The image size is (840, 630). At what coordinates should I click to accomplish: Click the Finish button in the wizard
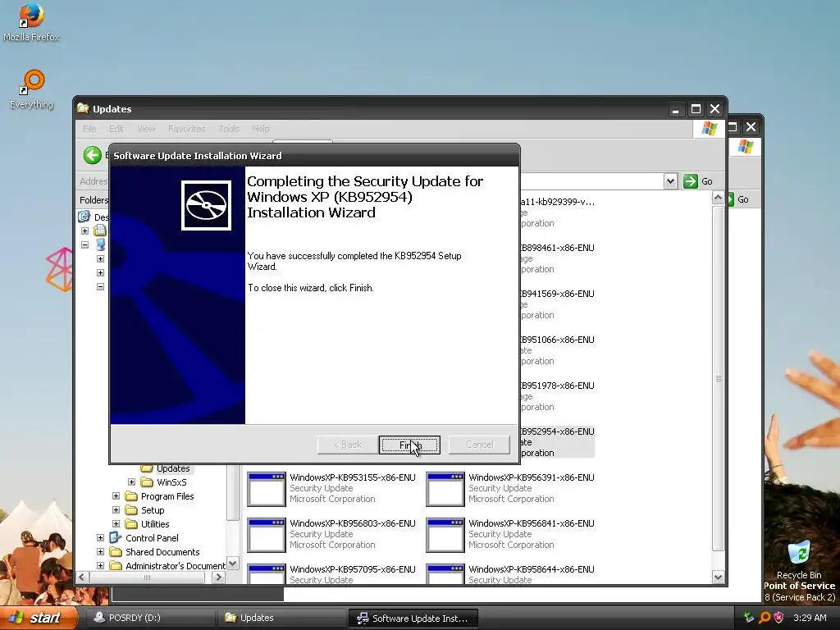pos(409,445)
